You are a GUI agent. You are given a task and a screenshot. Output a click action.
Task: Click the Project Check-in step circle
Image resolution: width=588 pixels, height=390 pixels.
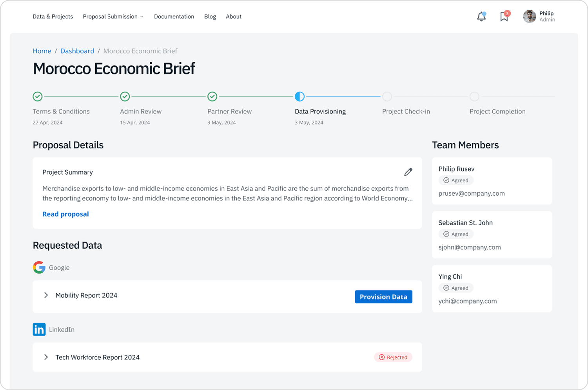point(387,96)
